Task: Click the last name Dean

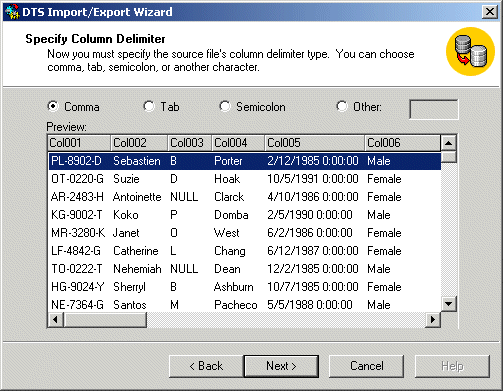Action: point(227,269)
